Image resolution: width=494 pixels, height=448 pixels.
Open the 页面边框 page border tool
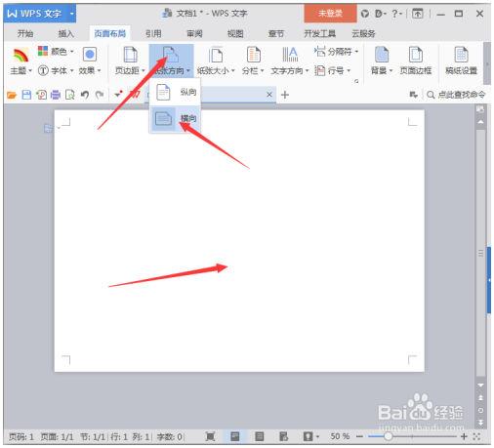coord(416,61)
